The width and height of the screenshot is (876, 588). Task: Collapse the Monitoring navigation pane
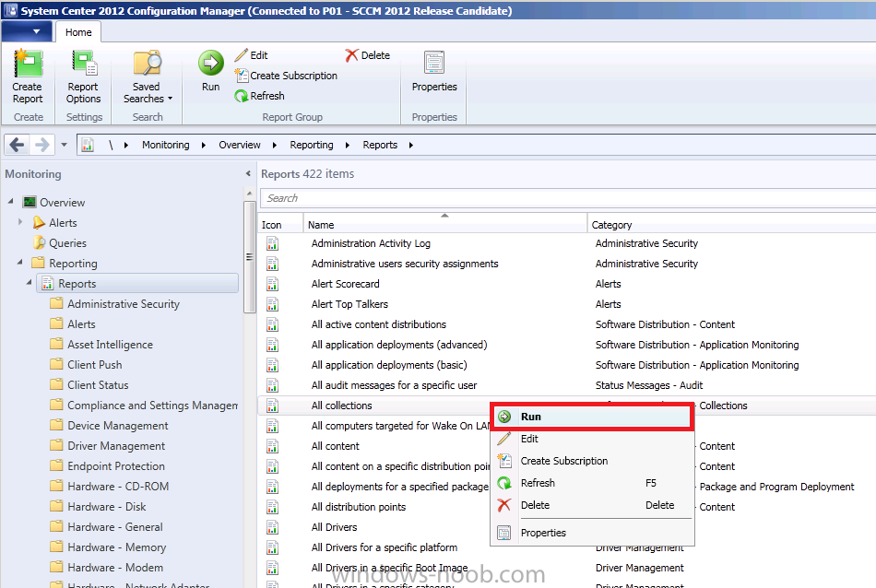(248, 173)
